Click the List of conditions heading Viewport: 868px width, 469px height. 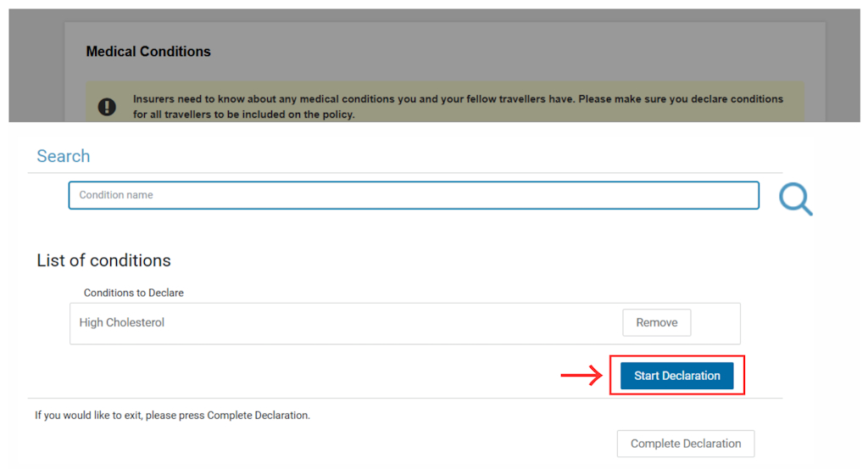click(x=103, y=260)
